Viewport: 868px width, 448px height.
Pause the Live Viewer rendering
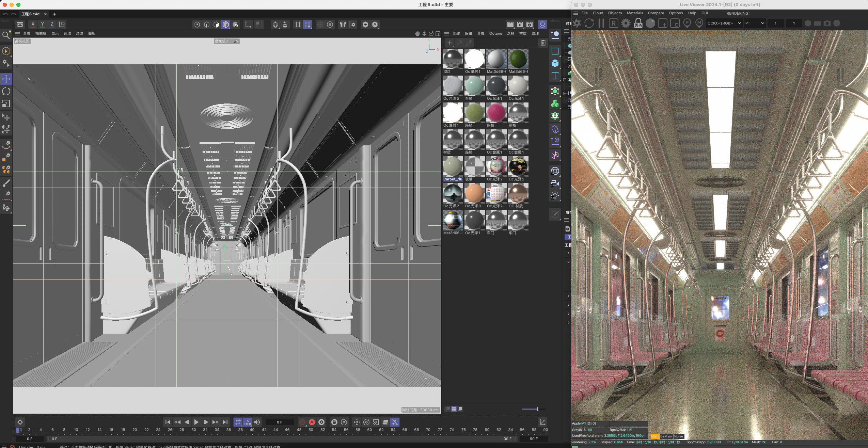pyautogui.click(x=601, y=23)
